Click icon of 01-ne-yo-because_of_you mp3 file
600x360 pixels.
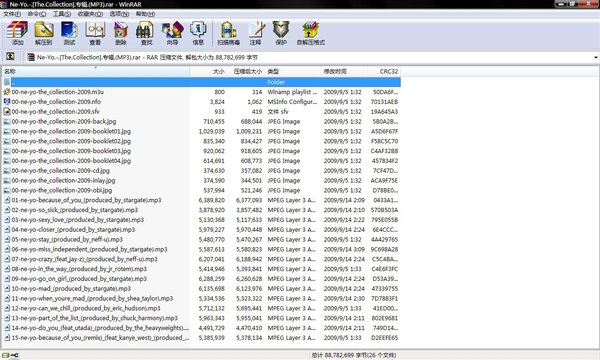(7, 200)
